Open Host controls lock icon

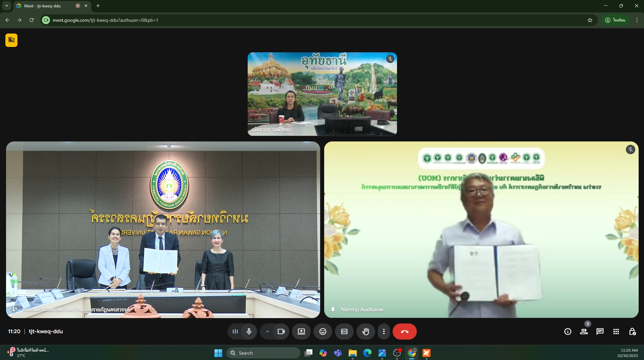pyautogui.click(x=632, y=332)
